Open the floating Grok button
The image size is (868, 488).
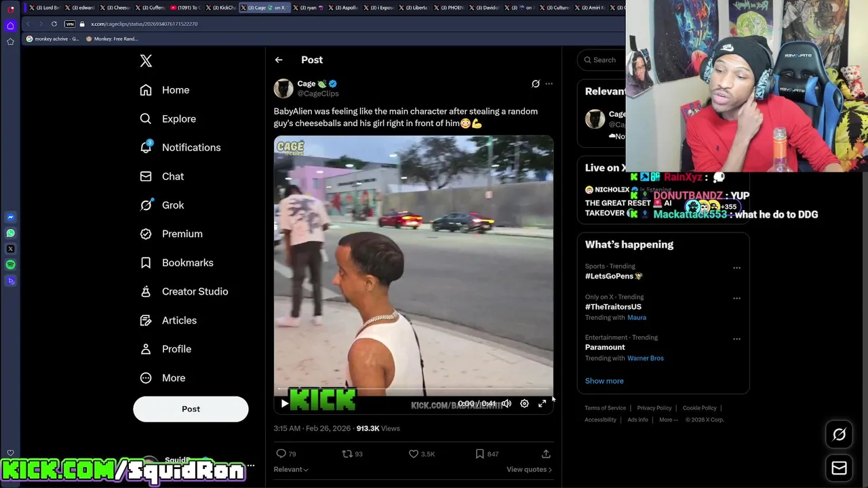pos(839,435)
